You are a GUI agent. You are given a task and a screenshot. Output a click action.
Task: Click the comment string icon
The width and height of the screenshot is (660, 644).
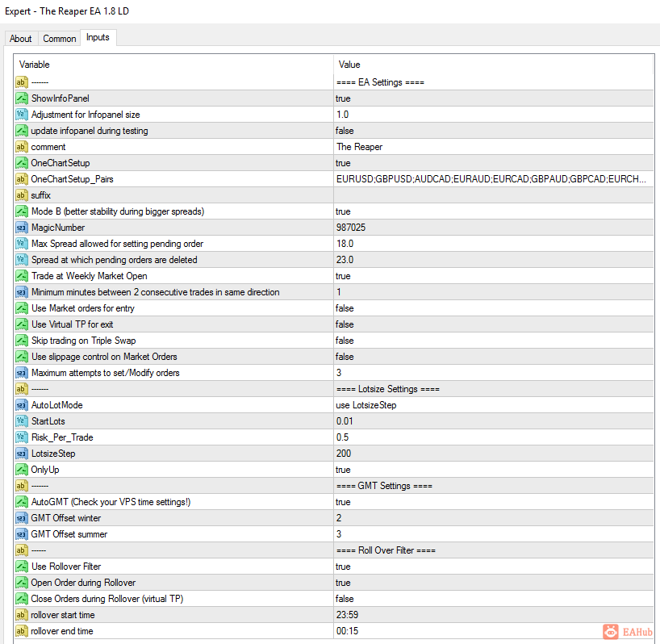click(22, 147)
